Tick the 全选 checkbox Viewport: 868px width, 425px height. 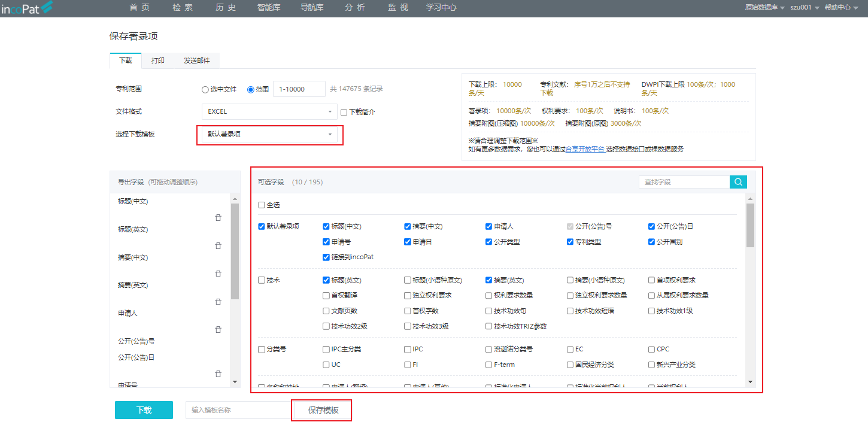261,205
